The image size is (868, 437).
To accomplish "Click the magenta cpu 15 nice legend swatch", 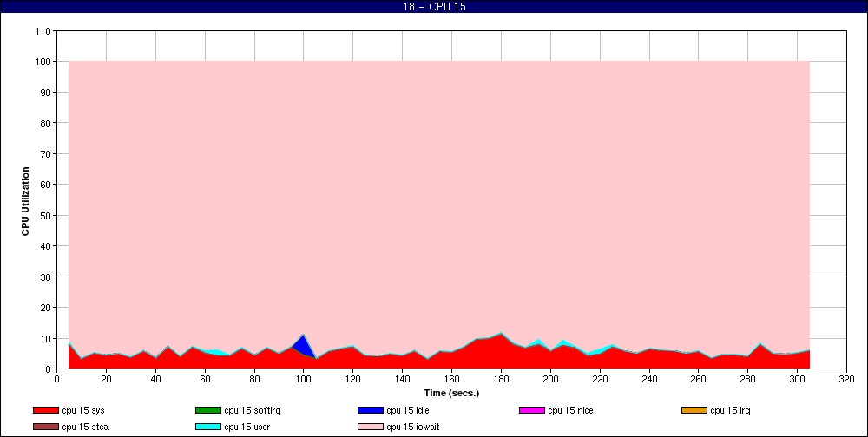I will pos(532,410).
